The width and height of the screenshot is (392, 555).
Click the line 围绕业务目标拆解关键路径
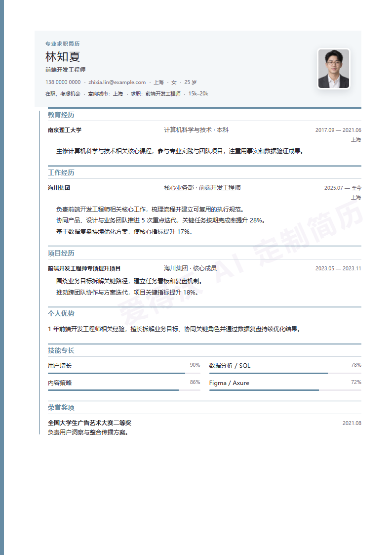(x=130, y=281)
